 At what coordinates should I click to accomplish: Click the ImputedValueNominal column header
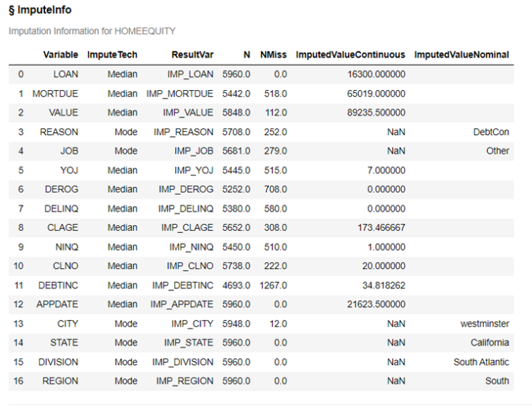[x=461, y=55]
